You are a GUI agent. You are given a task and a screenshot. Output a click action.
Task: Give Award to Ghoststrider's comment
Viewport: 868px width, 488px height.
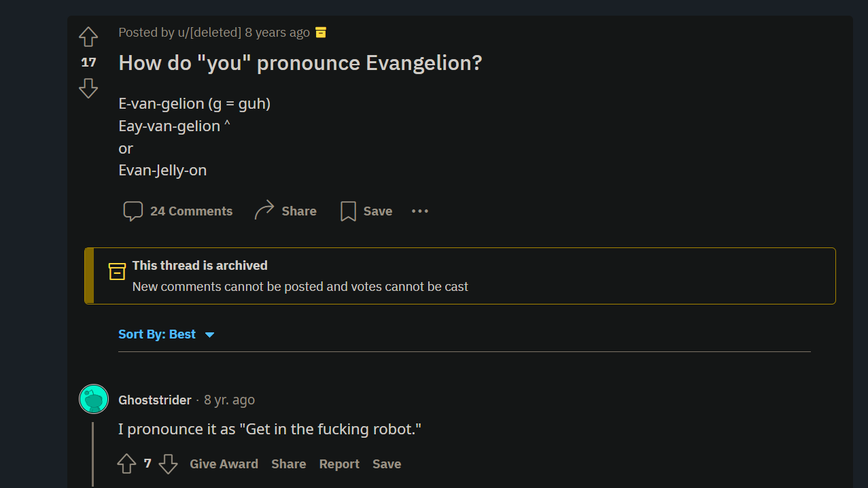click(224, 464)
